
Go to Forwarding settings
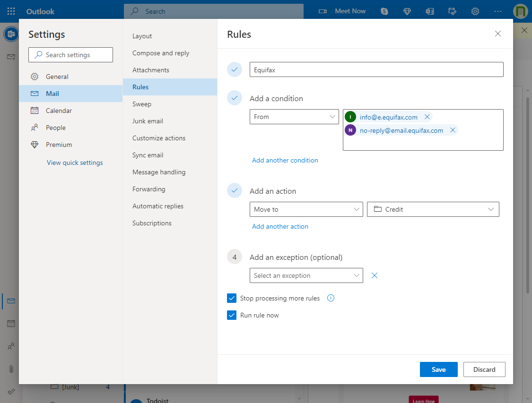click(x=170, y=189)
